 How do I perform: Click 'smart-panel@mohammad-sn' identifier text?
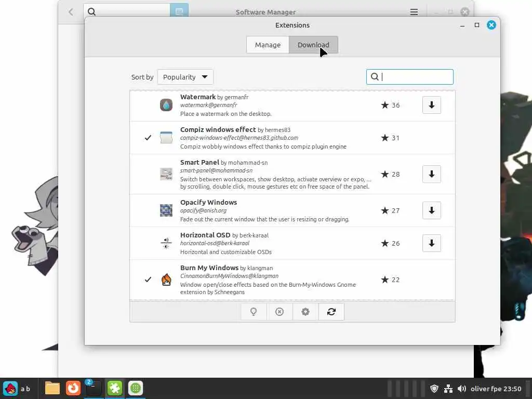[x=216, y=170]
